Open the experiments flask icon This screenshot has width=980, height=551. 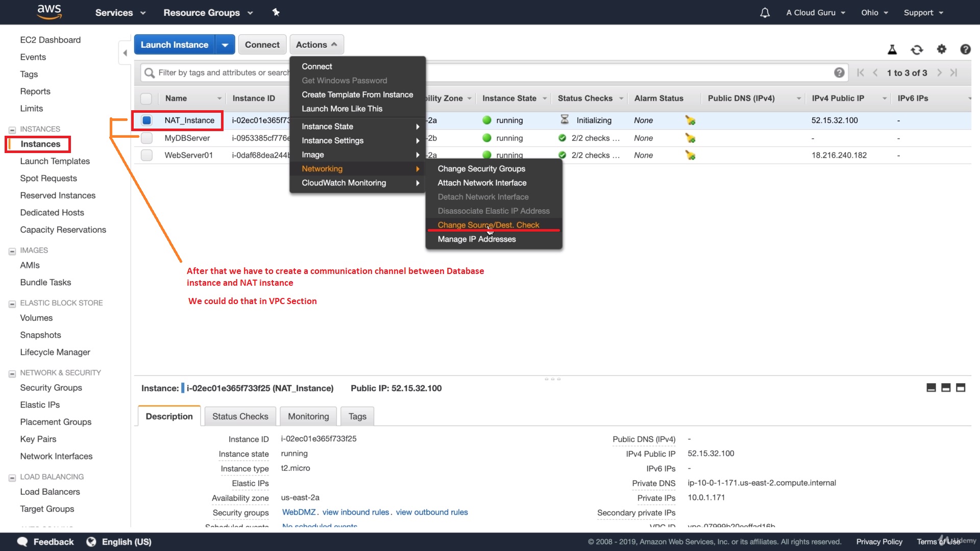(892, 49)
